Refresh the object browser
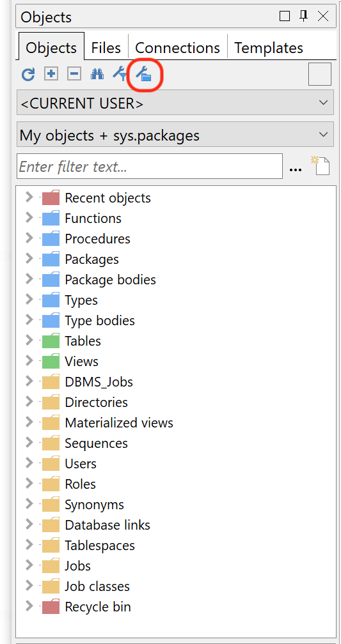Image resolution: width=341 pixels, height=644 pixels. coord(28,74)
